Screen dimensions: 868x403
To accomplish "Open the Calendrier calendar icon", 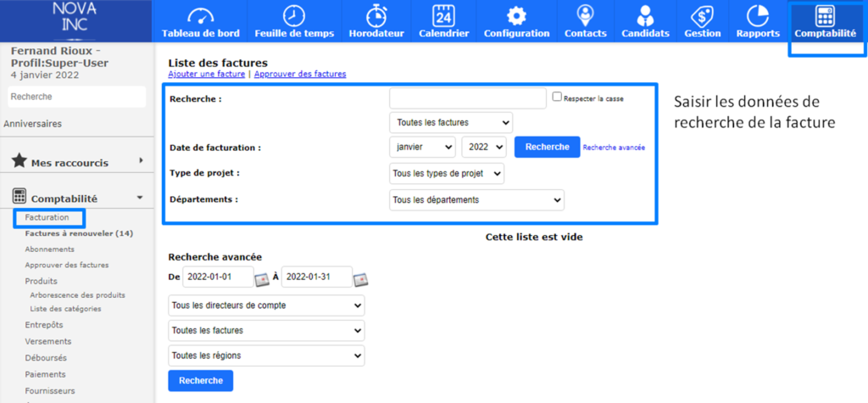I will (x=443, y=15).
